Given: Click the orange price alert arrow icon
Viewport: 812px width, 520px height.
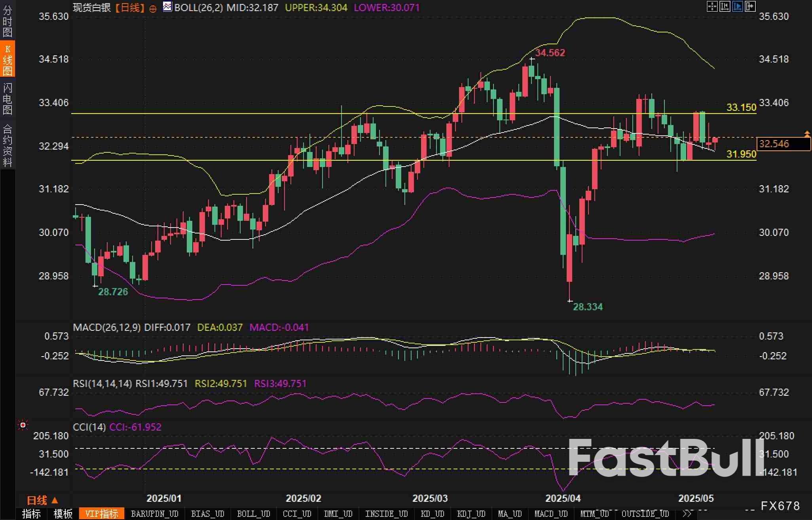Looking at the screenshot, I should tap(807, 134).
